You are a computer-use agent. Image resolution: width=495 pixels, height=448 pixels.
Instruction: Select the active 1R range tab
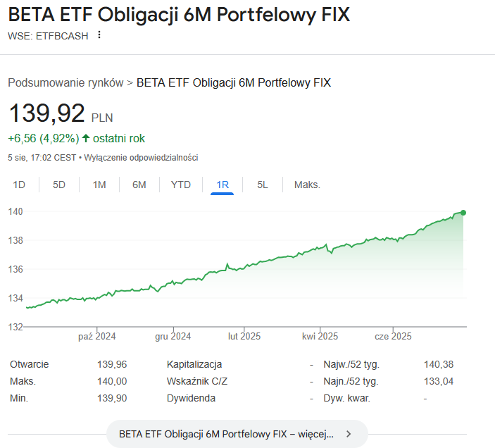(223, 185)
